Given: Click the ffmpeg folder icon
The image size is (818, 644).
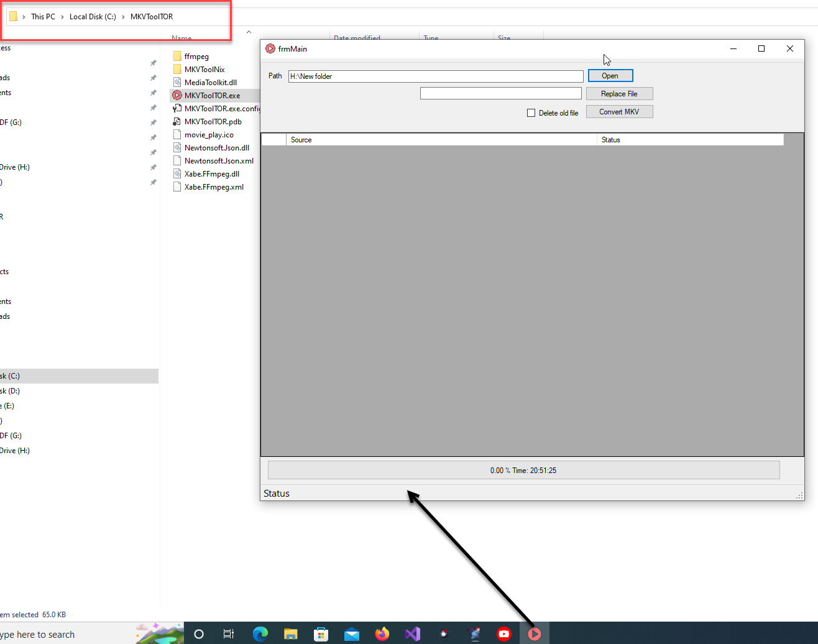Looking at the screenshot, I should click(177, 56).
